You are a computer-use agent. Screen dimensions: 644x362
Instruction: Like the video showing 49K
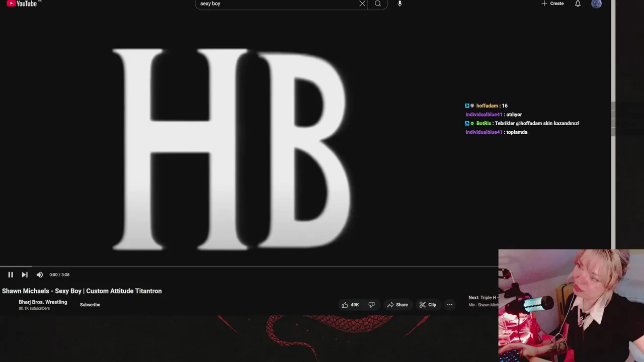click(350, 305)
